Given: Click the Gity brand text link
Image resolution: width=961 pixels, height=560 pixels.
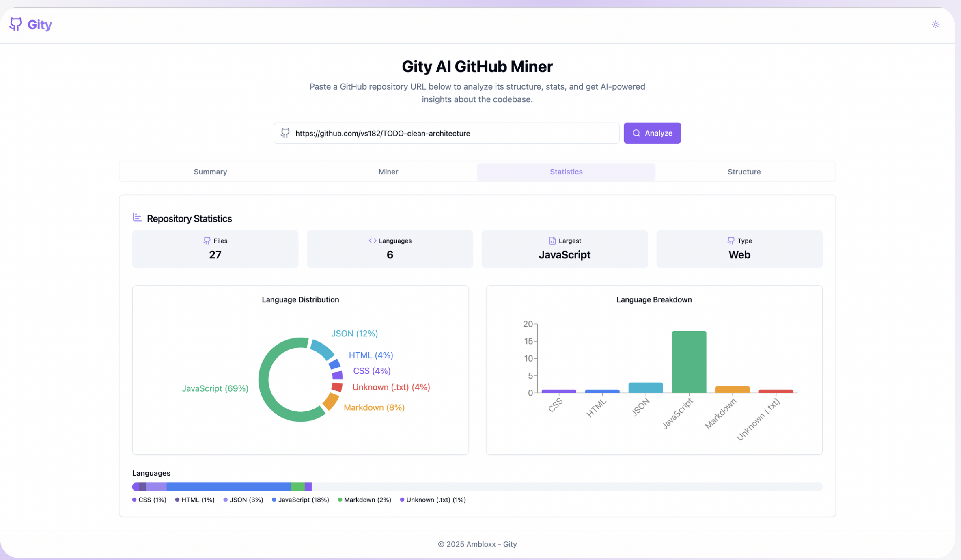Looking at the screenshot, I should click(x=40, y=24).
